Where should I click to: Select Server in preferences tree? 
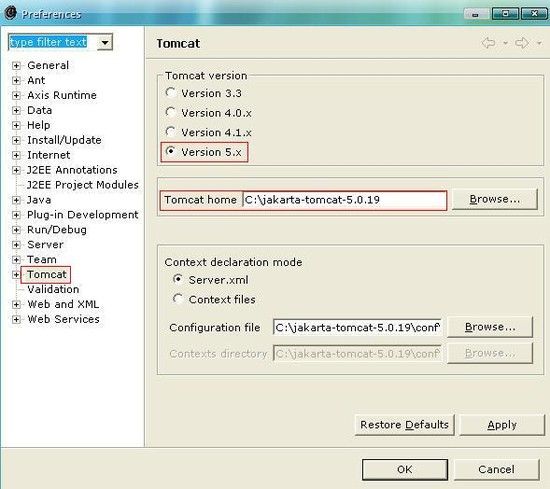(45, 244)
